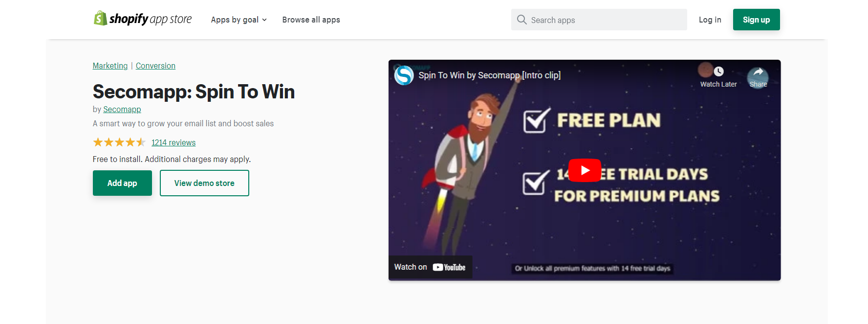The width and height of the screenshot is (868, 324).
Task: Click the FREE PLAN checkmark in video
Action: (536, 120)
